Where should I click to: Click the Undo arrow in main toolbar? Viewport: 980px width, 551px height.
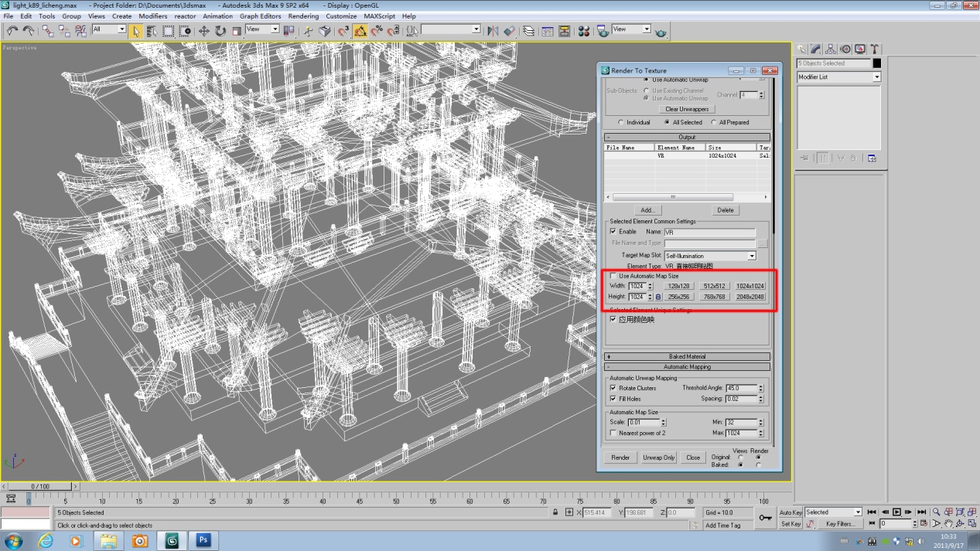tap(12, 31)
